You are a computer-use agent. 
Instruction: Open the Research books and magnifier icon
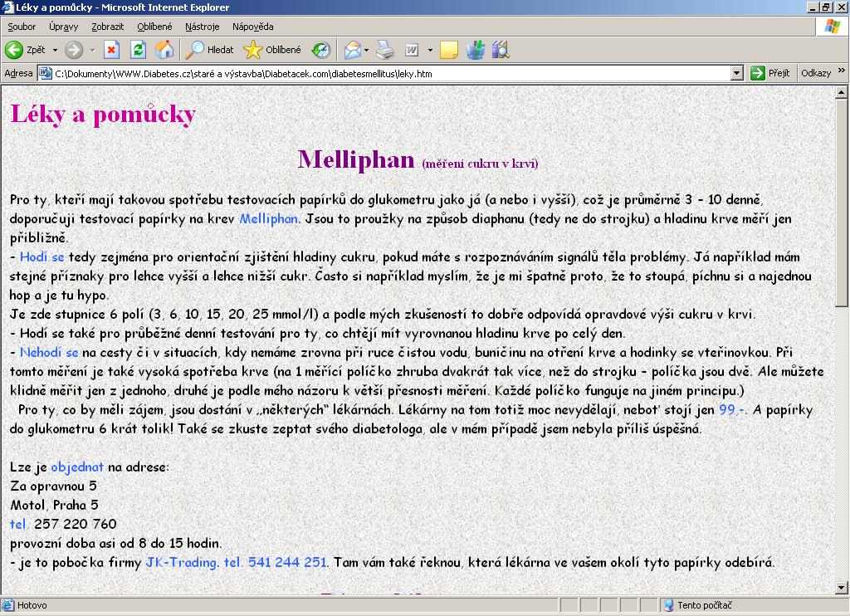(x=501, y=50)
